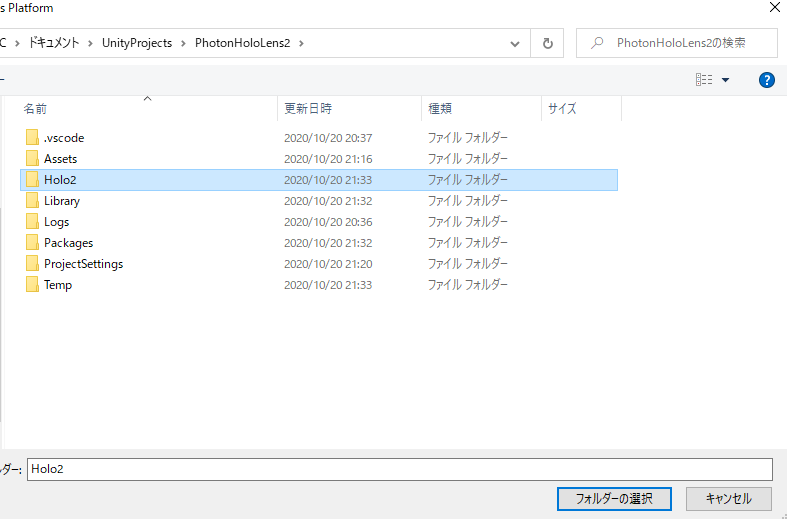Viewport: 787px width, 519px height.
Task: Select the Assets folder name
Action: tap(60, 159)
